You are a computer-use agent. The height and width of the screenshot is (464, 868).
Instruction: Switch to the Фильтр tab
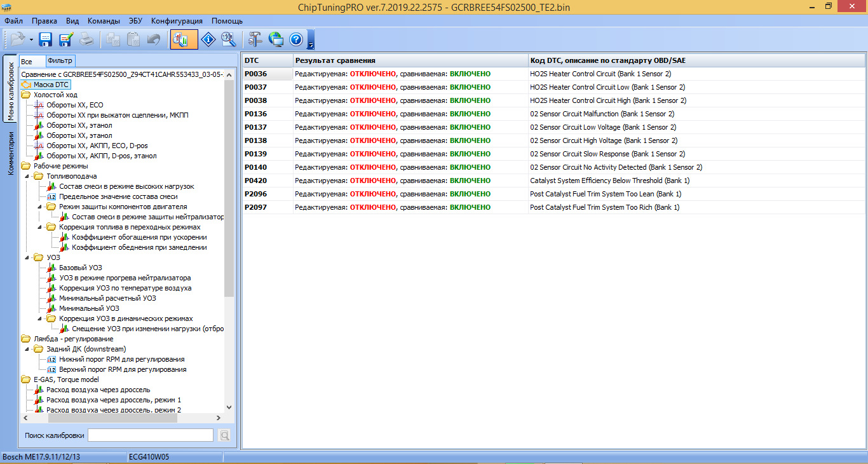[x=60, y=61]
